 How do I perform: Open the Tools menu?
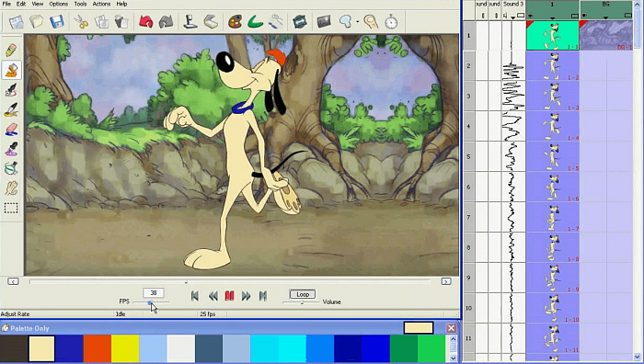tap(80, 4)
